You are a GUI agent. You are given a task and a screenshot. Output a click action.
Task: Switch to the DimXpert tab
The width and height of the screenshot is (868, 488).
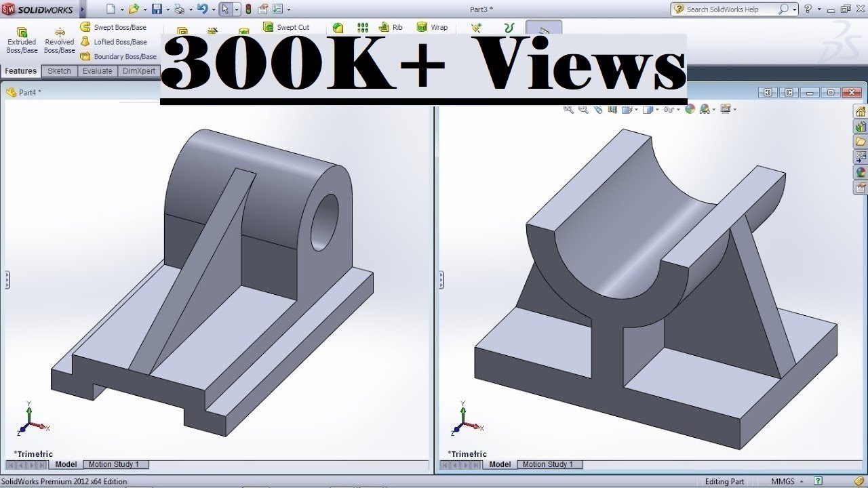(139, 71)
